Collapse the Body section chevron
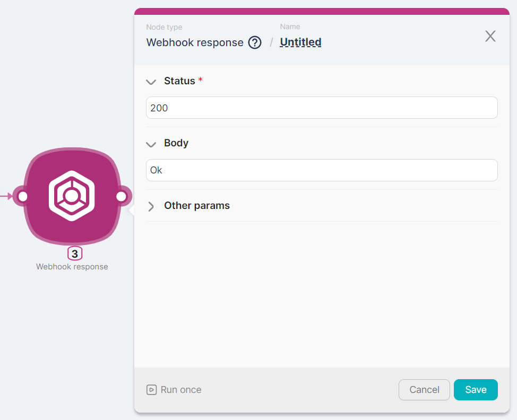This screenshot has width=517, height=420. point(151,144)
